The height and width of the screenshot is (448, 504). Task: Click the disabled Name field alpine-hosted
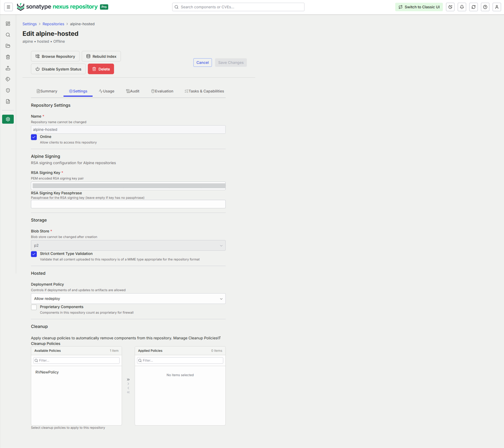128,130
